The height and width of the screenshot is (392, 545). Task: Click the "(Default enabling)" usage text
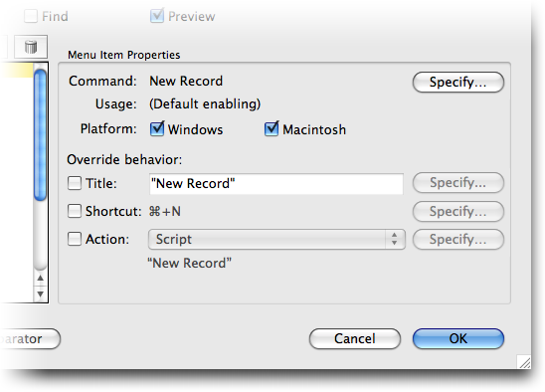coord(205,104)
